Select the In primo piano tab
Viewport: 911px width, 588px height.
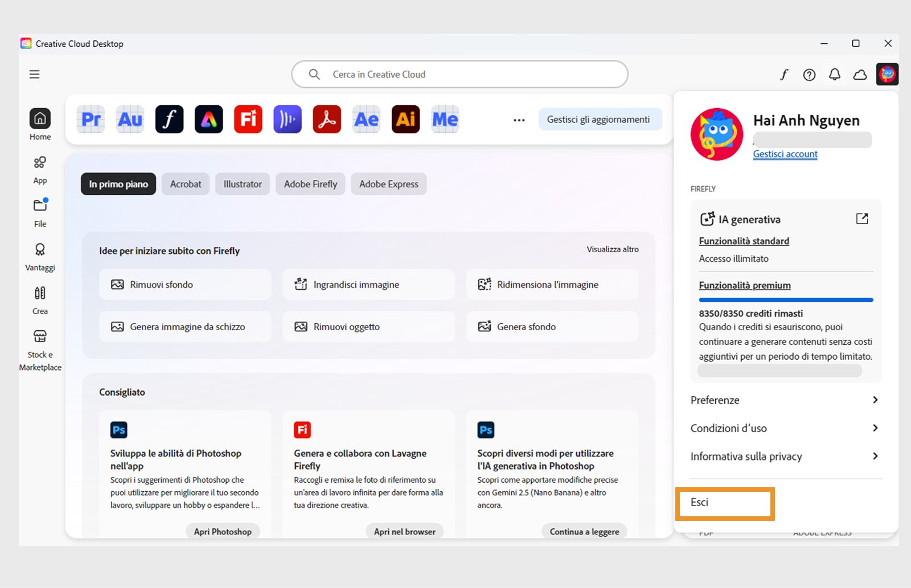click(x=118, y=184)
